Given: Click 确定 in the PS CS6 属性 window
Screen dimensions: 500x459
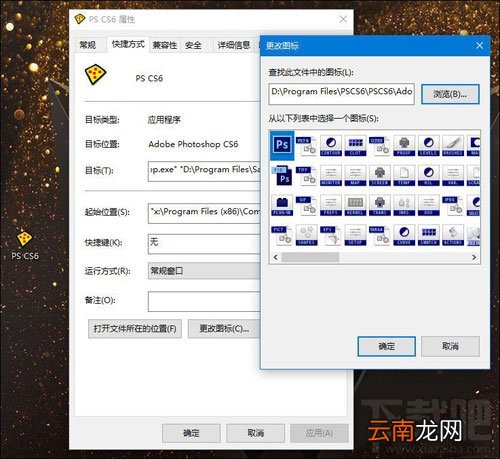Looking at the screenshot, I should pos(191,433).
